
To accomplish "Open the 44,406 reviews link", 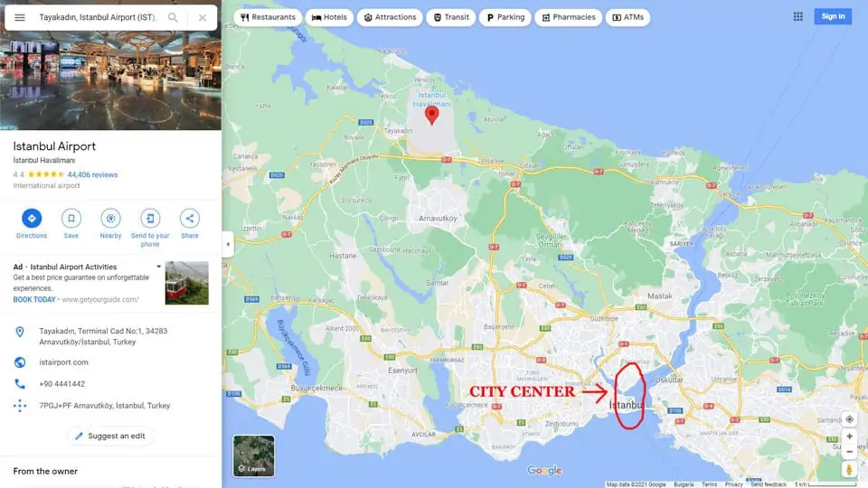I will point(92,174).
